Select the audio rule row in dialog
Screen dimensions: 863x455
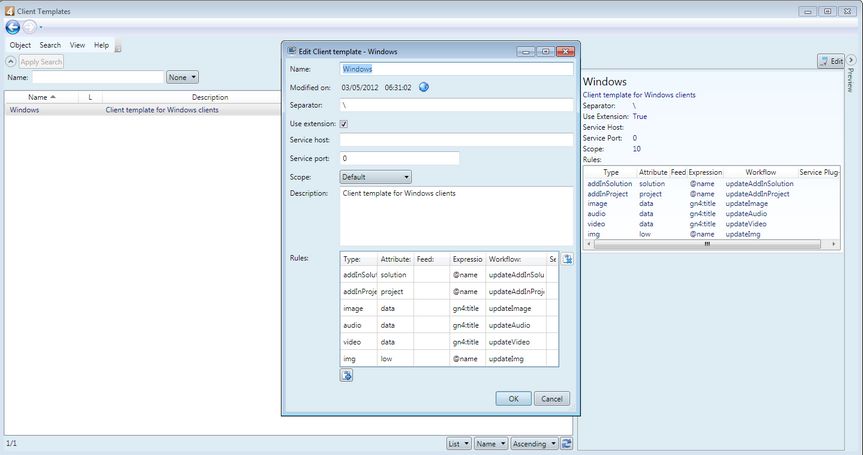(x=449, y=325)
